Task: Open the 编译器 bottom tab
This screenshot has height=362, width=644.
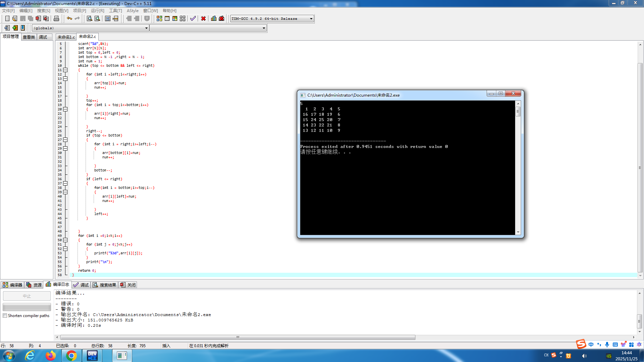Action: click(12, 285)
